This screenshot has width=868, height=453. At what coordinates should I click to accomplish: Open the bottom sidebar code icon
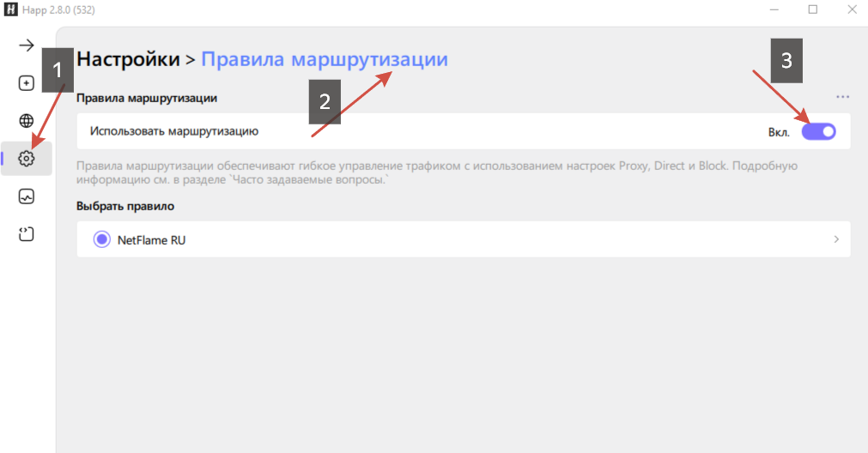[26, 234]
